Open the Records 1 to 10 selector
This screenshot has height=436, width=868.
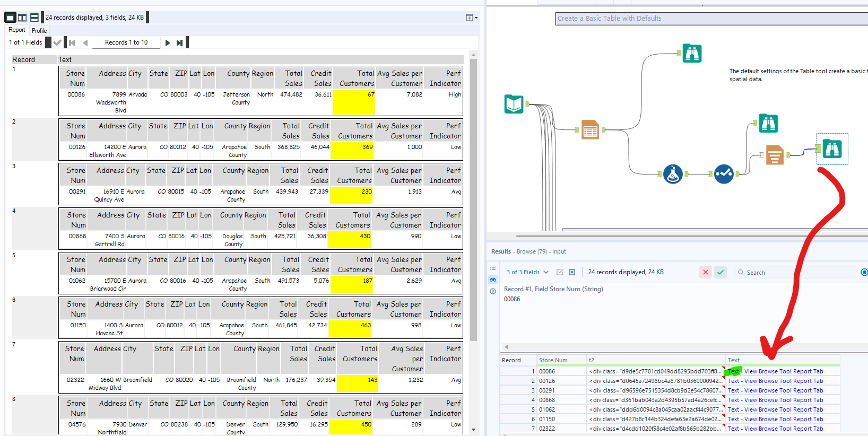pos(126,42)
